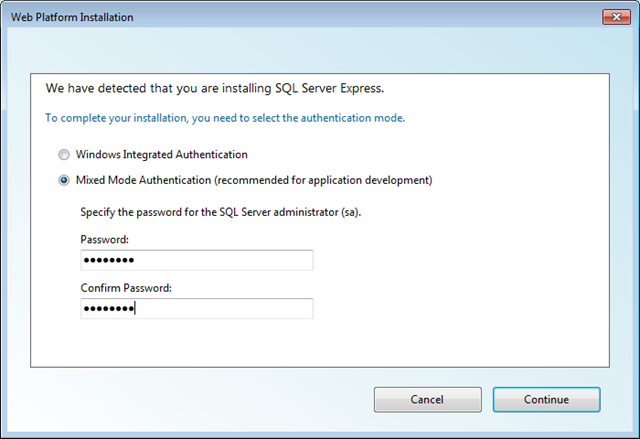This screenshot has width=640, height=439.
Task: Click the Web Platform Installation title bar text
Action: click(72, 17)
